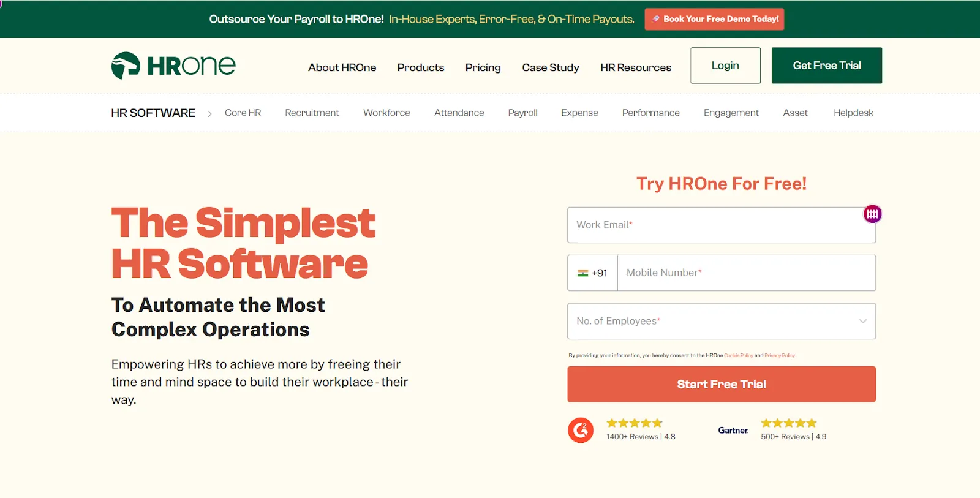Click 'The Simplest HR Software' headline
980x498 pixels.
[243, 243]
